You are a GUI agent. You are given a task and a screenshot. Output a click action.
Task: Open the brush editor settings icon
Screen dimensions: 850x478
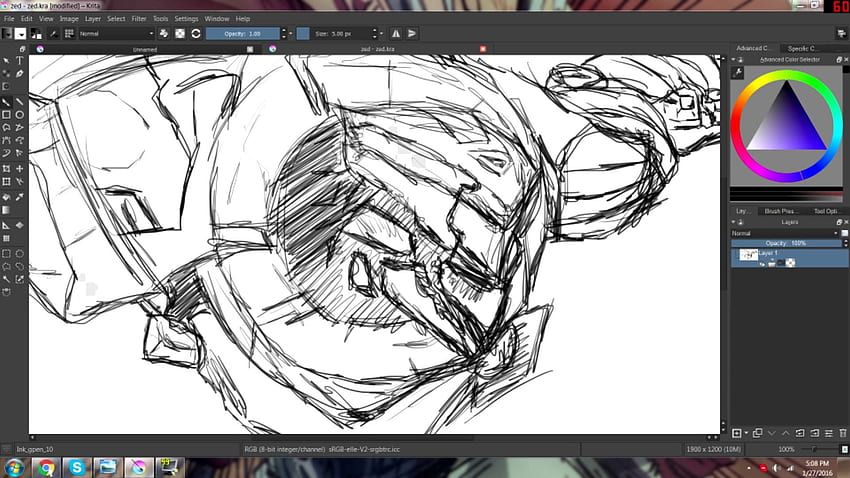53,34
